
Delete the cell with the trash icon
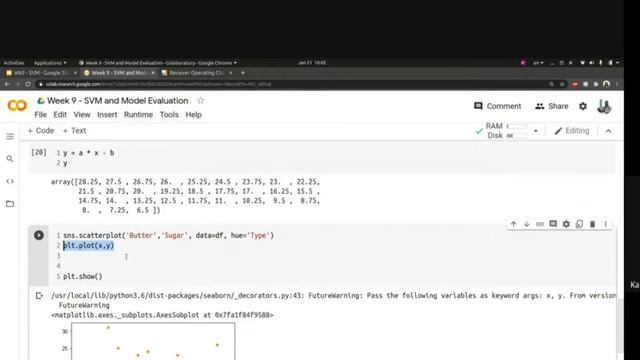point(592,224)
